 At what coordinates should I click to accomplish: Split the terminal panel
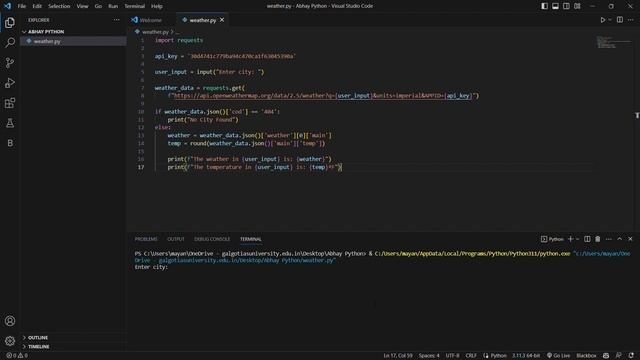coord(587,239)
